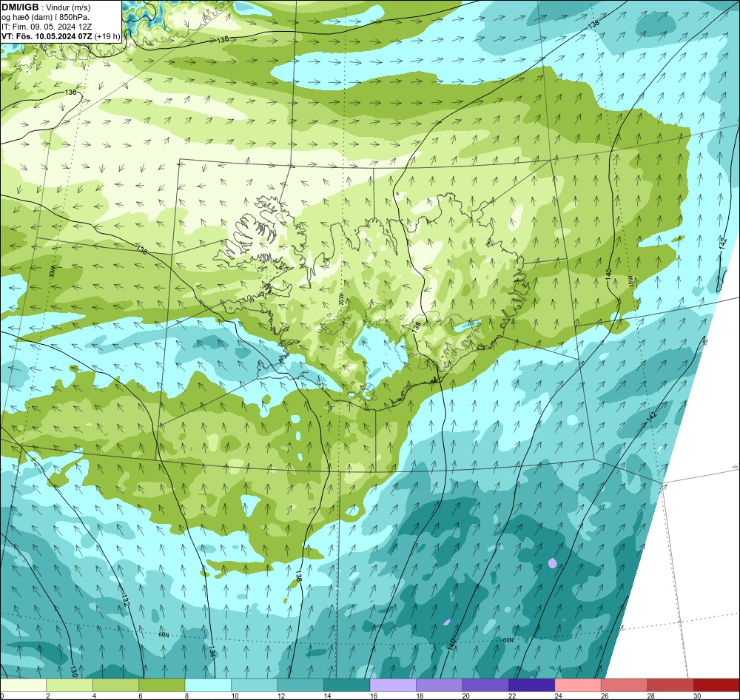740x700 pixels.
Task: Click the legend tick label '16'
Action: coord(373,696)
